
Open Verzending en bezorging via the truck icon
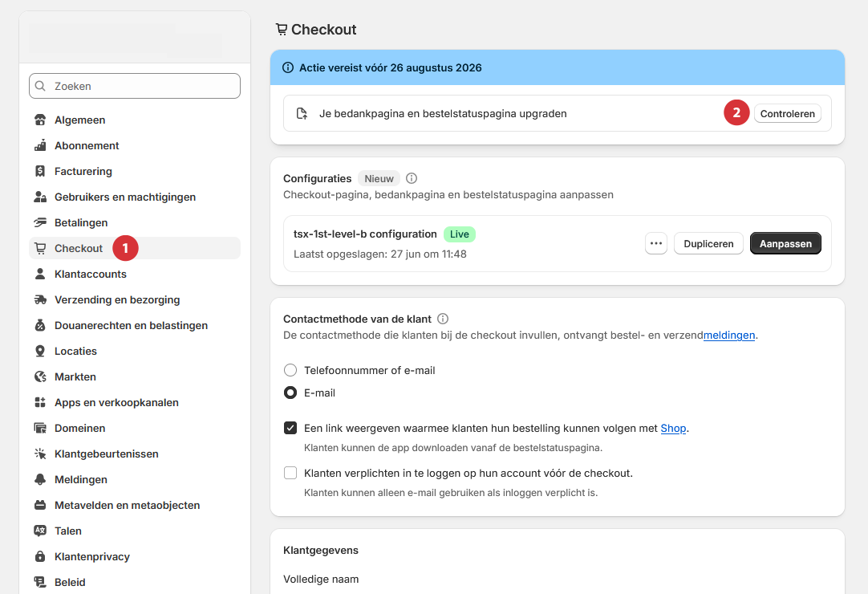39,299
